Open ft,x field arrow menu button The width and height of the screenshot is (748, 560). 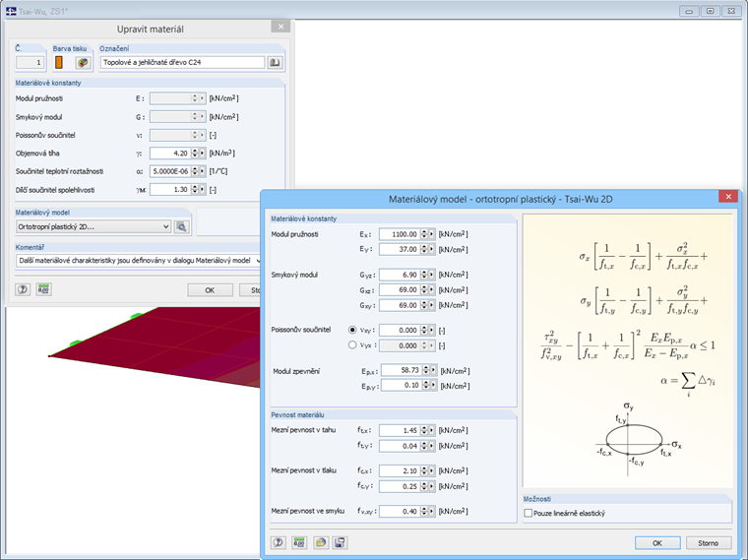pos(432,430)
